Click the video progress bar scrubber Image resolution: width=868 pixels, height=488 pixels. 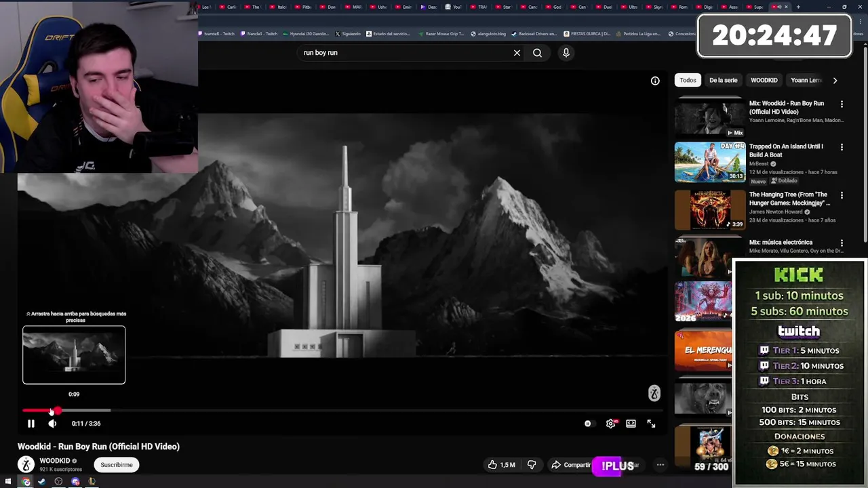[58, 410]
